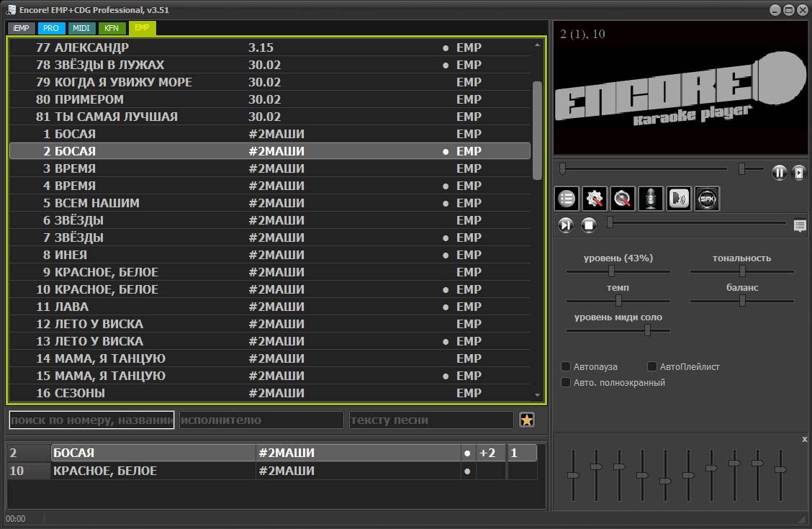This screenshot has width=812, height=529.
Task: Open the lyrics note icon right of seek bar
Action: coord(800,226)
